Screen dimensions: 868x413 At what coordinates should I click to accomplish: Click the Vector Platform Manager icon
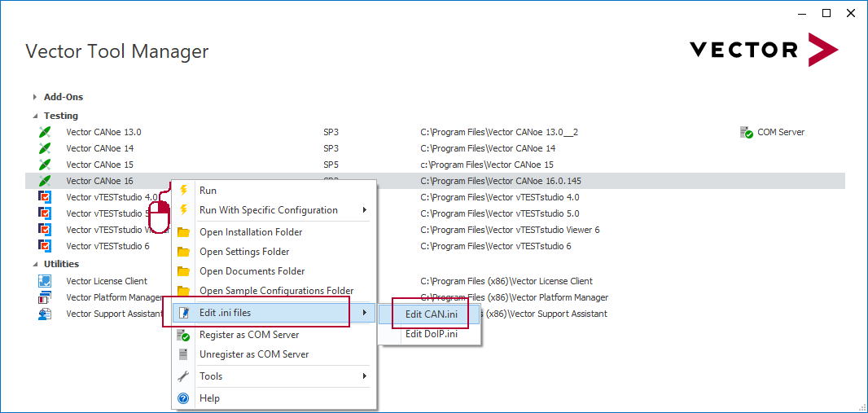coord(45,297)
